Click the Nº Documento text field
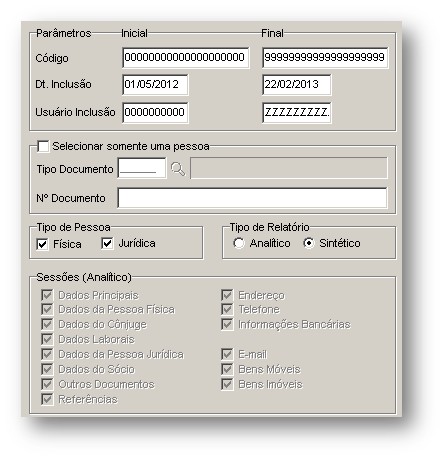The height and width of the screenshot is (459, 444). point(252,198)
